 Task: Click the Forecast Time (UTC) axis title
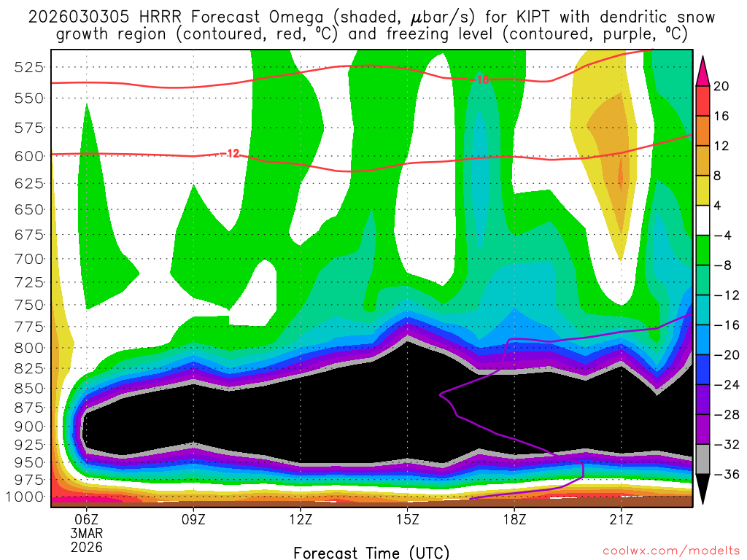pos(371,553)
